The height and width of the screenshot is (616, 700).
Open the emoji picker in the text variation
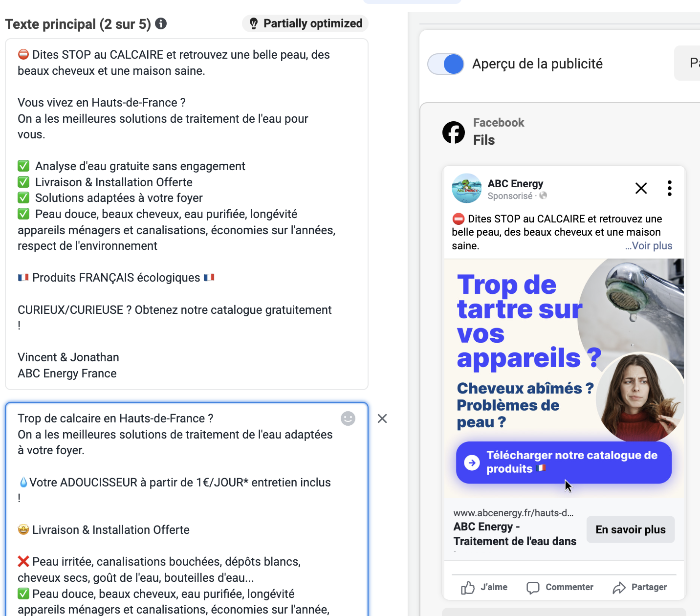(348, 418)
